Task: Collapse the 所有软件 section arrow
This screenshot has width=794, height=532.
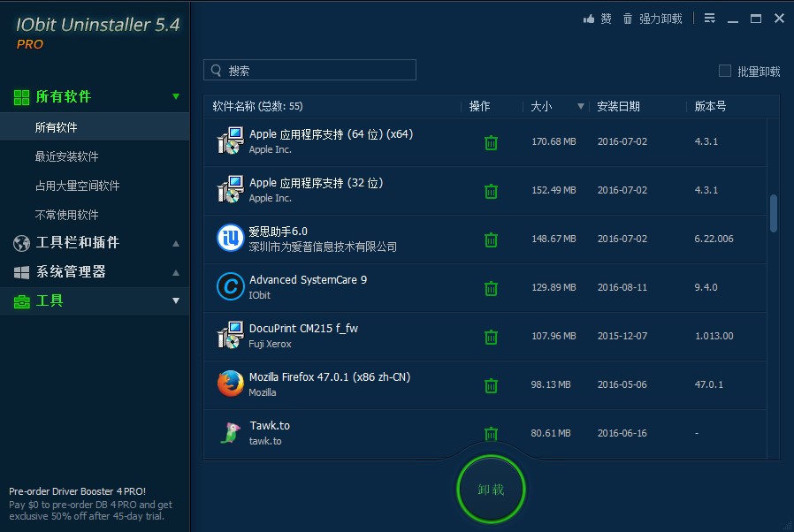Action: [176, 96]
